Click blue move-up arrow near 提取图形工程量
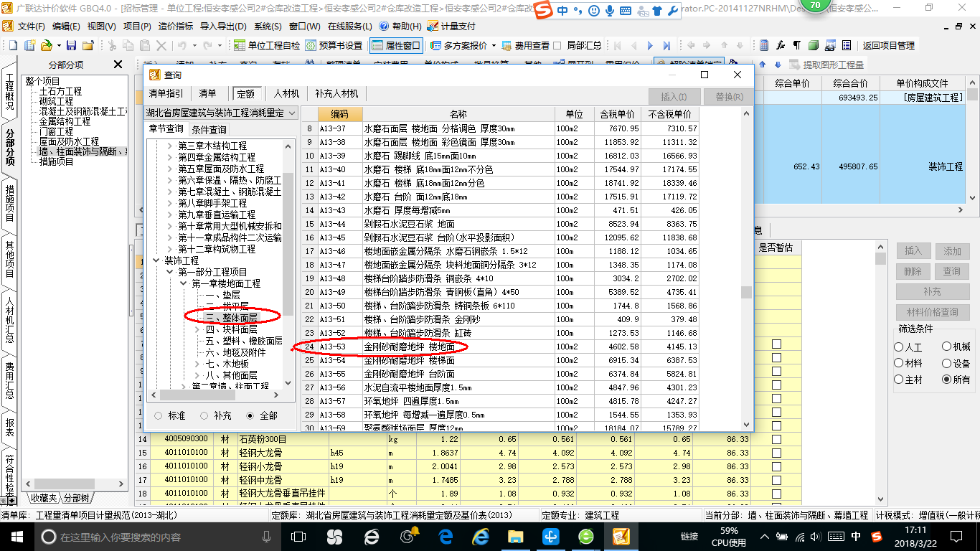Image resolution: width=980 pixels, height=551 pixels. tap(761, 65)
